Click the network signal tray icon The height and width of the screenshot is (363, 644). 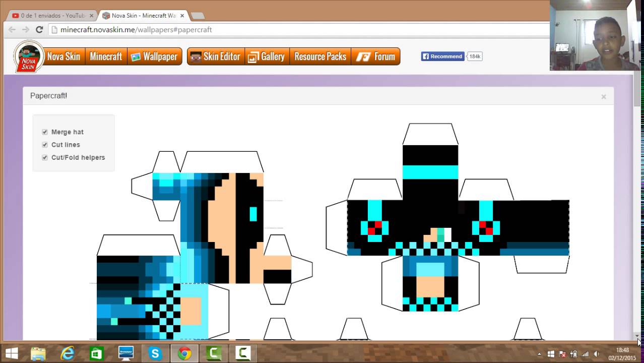click(585, 354)
